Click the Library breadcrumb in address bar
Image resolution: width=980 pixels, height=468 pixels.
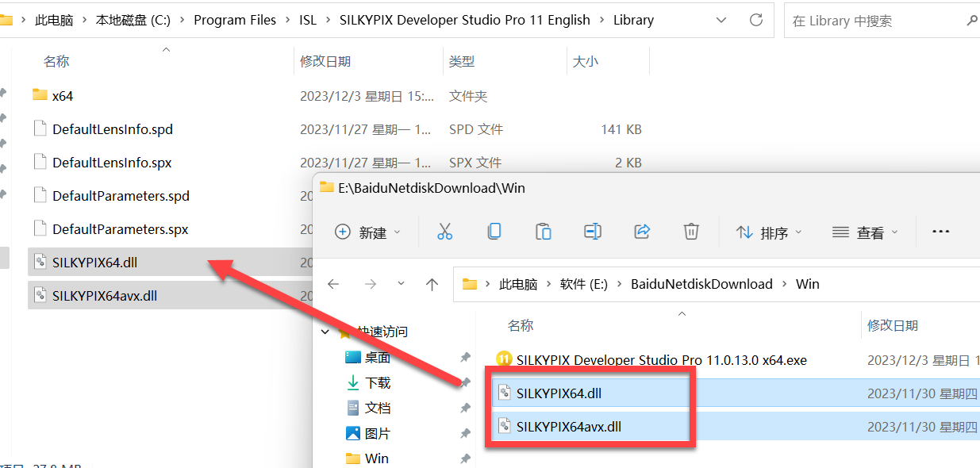coord(633,20)
